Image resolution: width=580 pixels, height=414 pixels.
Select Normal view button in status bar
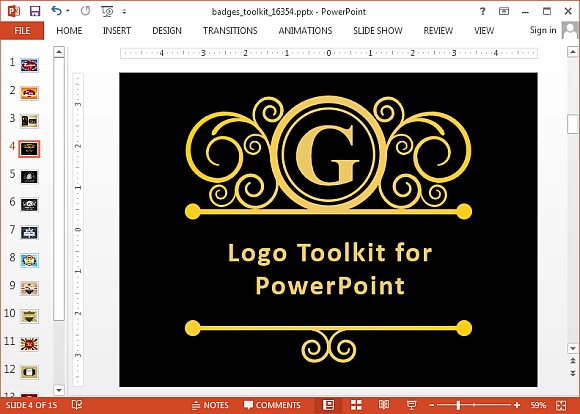328,405
